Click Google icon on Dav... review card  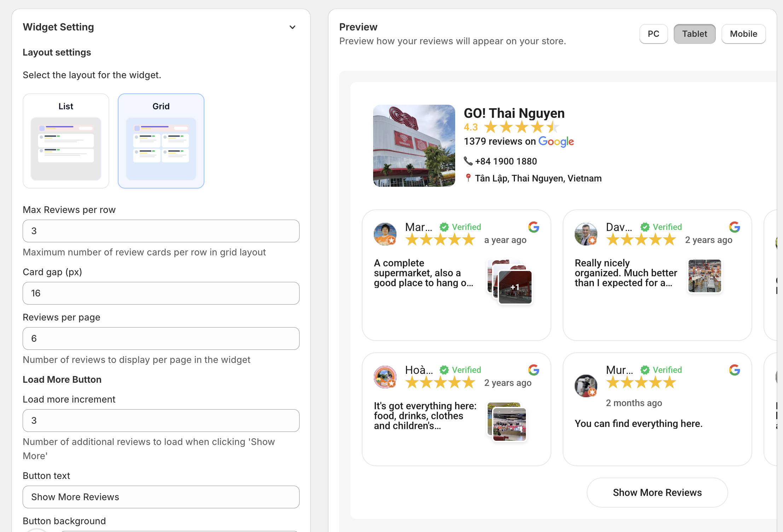click(734, 227)
